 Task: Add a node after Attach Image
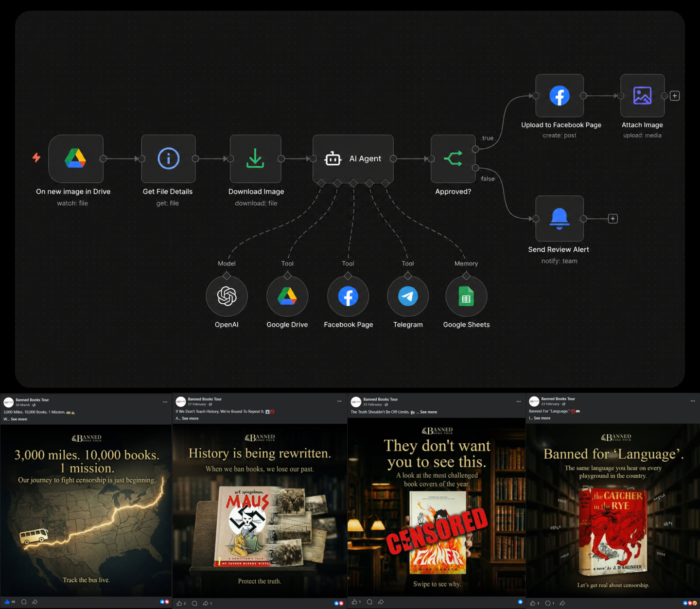tap(675, 96)
